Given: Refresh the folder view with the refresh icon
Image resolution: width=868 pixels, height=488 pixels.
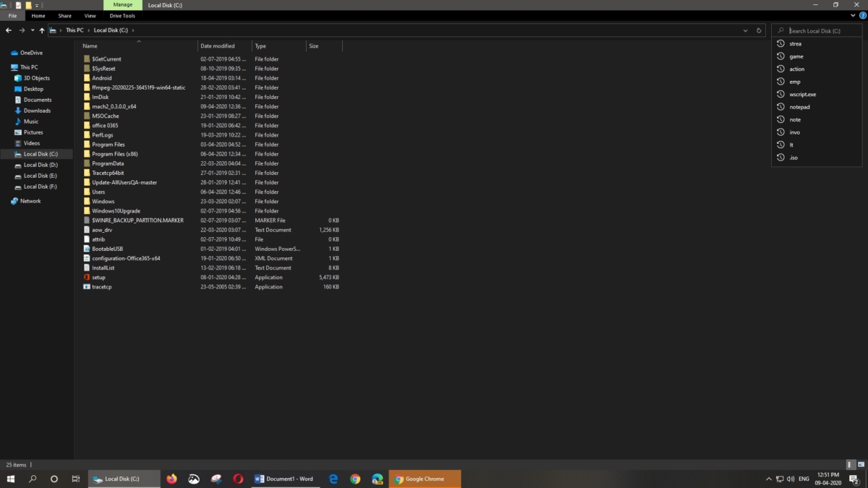Looking at the screenshot, I should (x=759, y=30).
